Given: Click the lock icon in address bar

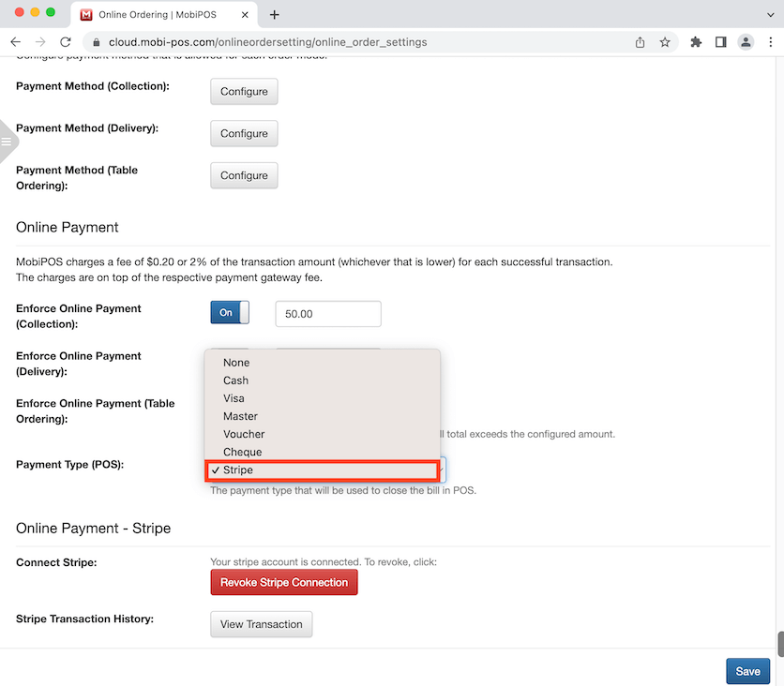Looking at the screenshot, I should pyautogui.click(x=97, y=42).
